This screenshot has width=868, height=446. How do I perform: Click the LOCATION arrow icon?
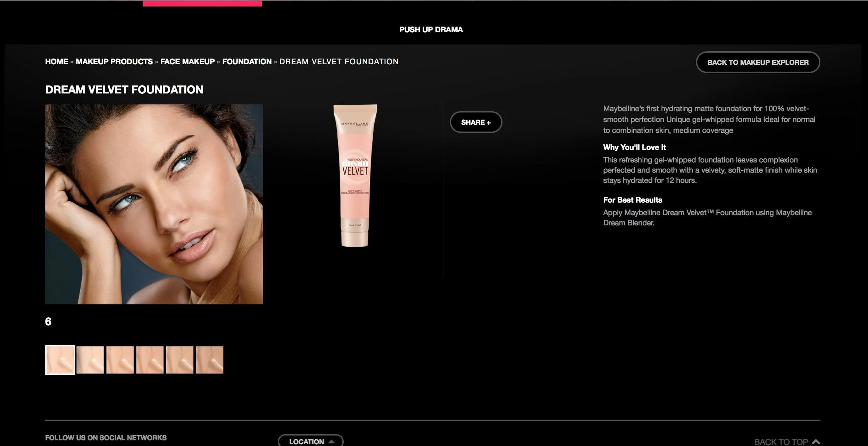332,441
